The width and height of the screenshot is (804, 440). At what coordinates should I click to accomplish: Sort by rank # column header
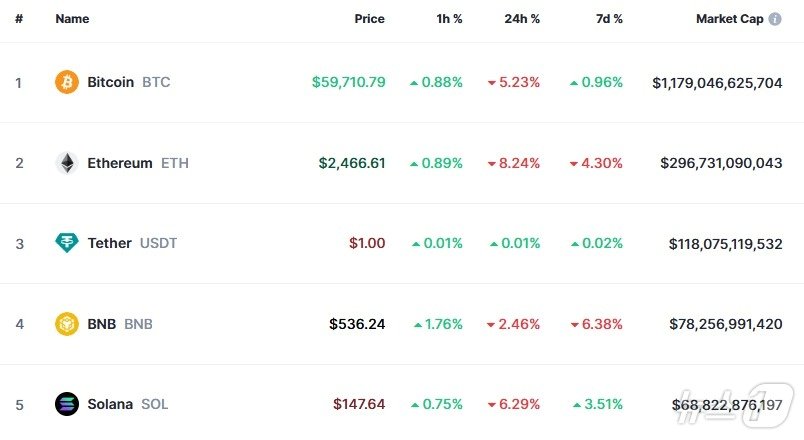[x=19, y=19]
